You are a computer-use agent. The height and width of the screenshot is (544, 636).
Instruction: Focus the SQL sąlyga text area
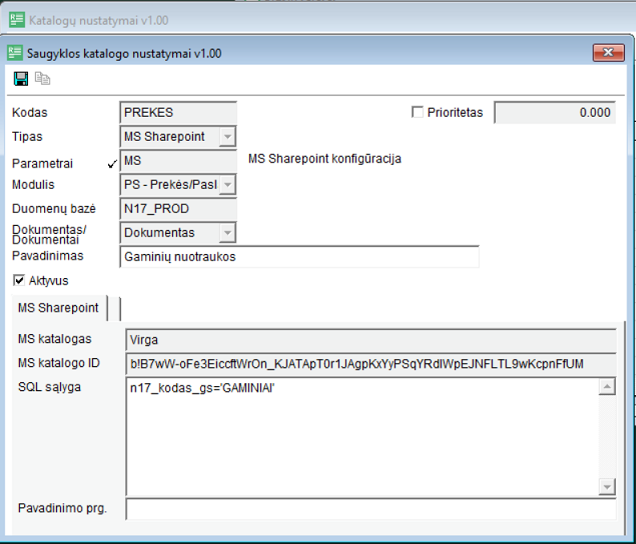360,435
